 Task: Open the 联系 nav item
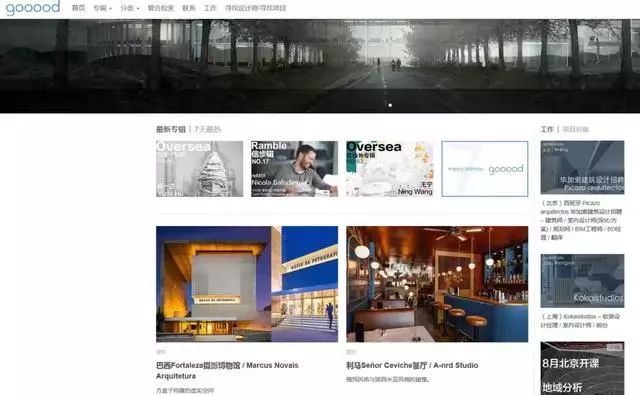[189, 8]
